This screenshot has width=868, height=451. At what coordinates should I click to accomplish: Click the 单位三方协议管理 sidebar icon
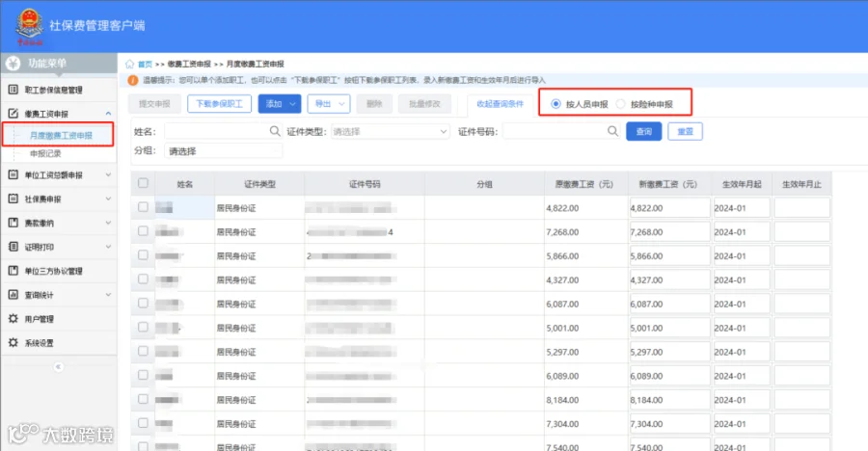[x=14, y=271]
